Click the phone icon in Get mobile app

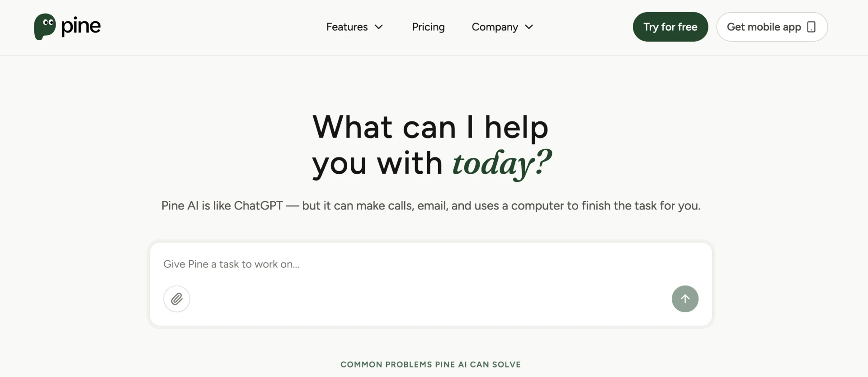811,27
